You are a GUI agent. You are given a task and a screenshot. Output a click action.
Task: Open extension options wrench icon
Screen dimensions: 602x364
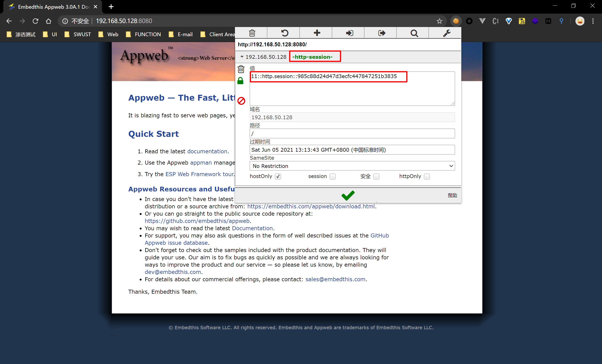pyautogui.click(x=447, y=33)
